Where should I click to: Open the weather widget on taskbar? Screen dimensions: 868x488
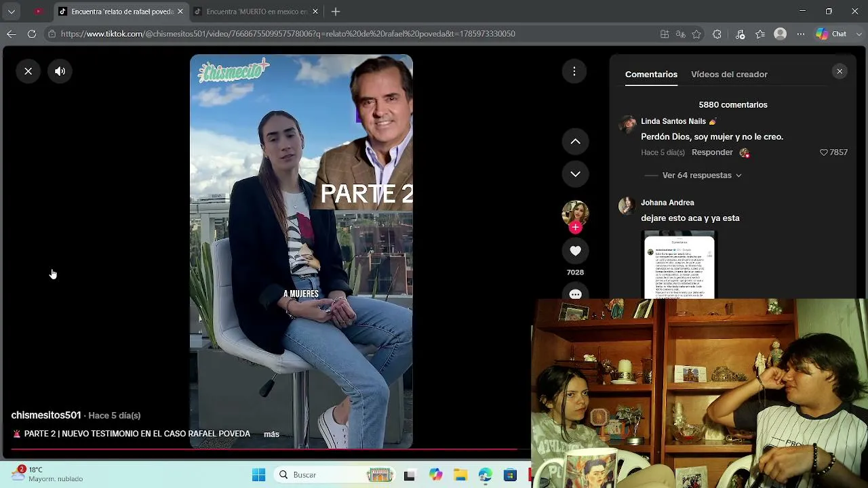[x=47, y=474]
